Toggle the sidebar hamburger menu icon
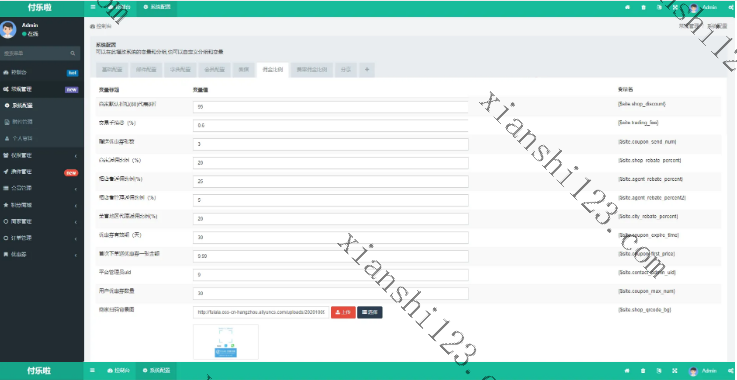The width and height of the screenshot is (737, 380). [x=92, y=7]
